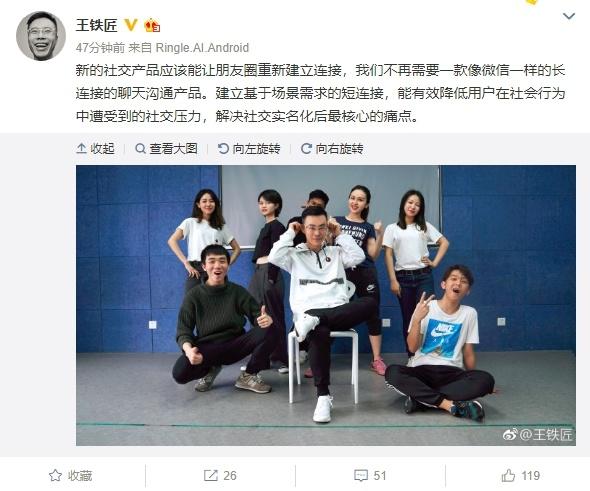
Task: Open the Ringle.AI.Android source link
Action: pos(202,48)
